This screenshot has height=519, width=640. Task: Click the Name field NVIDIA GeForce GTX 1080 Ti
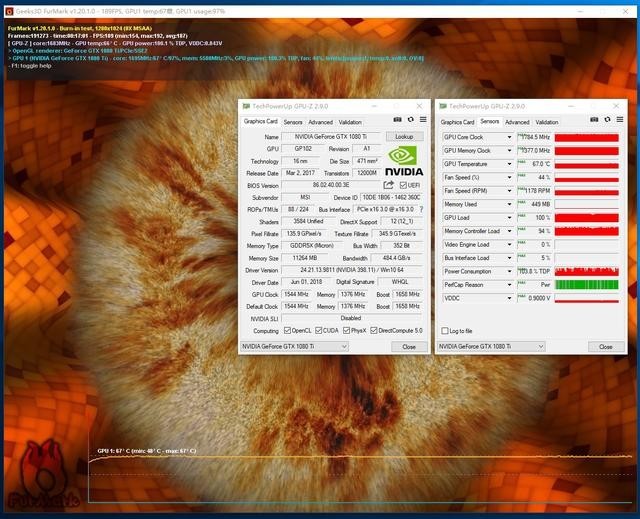(x=331, y=137)
